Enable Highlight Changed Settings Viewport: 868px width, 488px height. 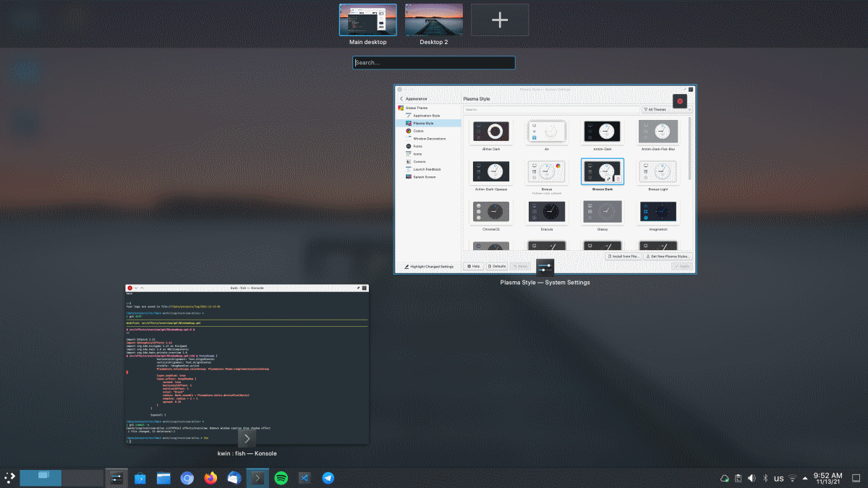[428, 266]
